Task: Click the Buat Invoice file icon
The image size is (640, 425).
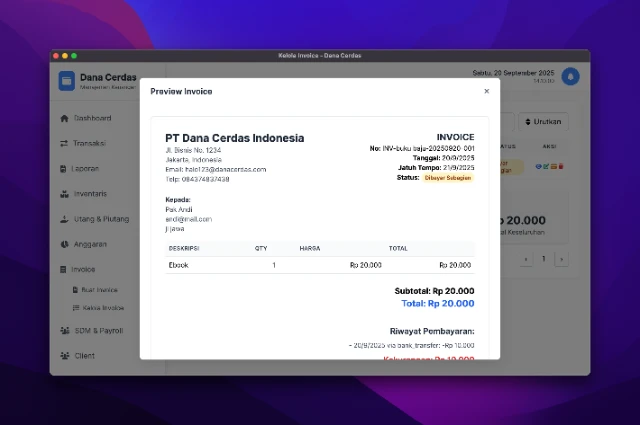Action: [x=75, y=290]
